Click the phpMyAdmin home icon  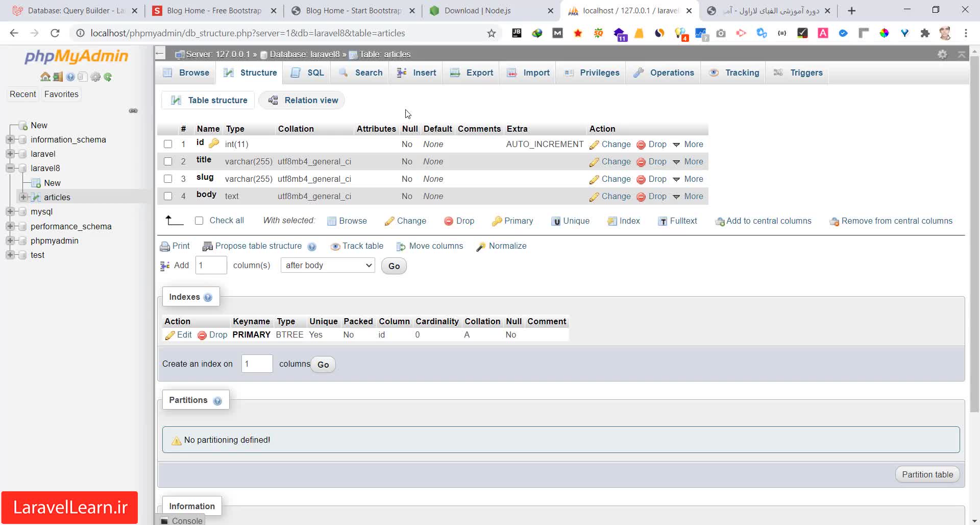click(45, 77)
